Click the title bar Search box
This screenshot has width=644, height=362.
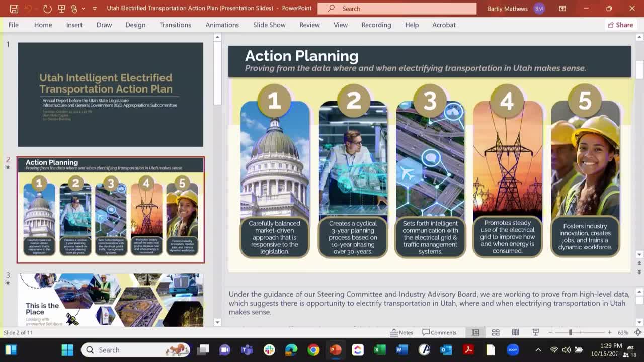click(397, 9)
